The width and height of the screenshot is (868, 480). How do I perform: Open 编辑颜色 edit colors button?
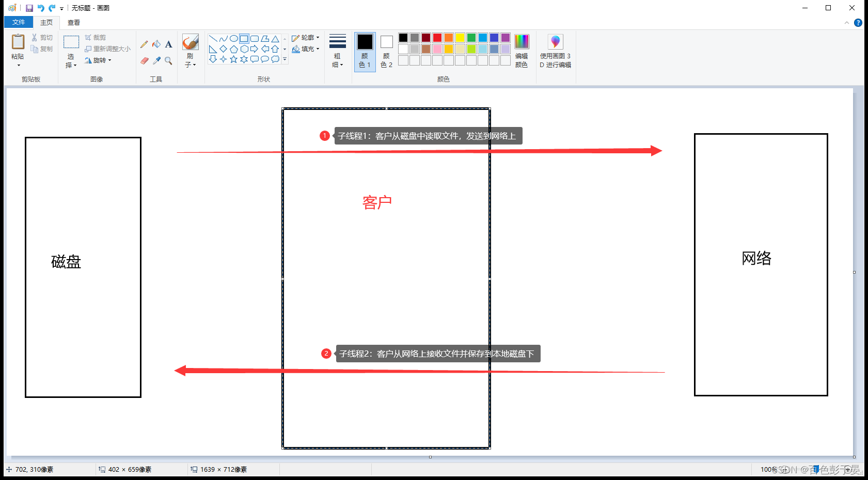[522, 51]
